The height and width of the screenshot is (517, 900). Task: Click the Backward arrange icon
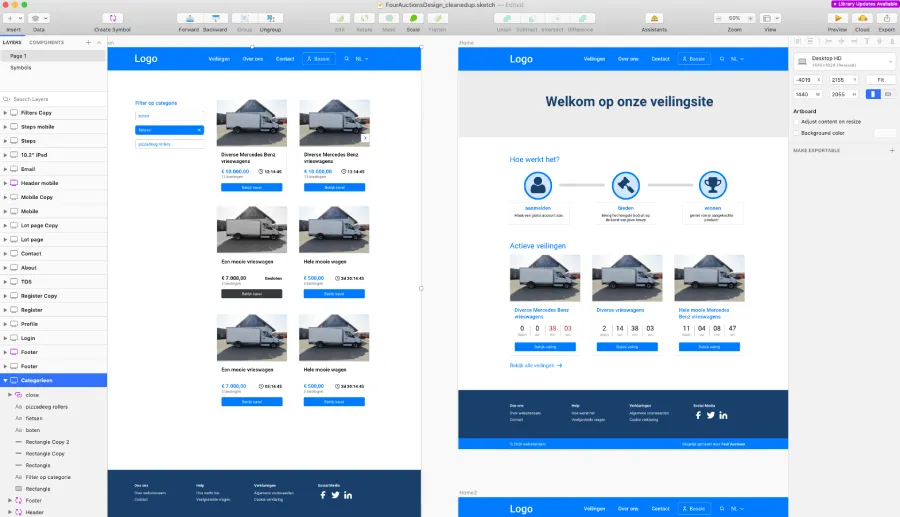coord(215,18)
